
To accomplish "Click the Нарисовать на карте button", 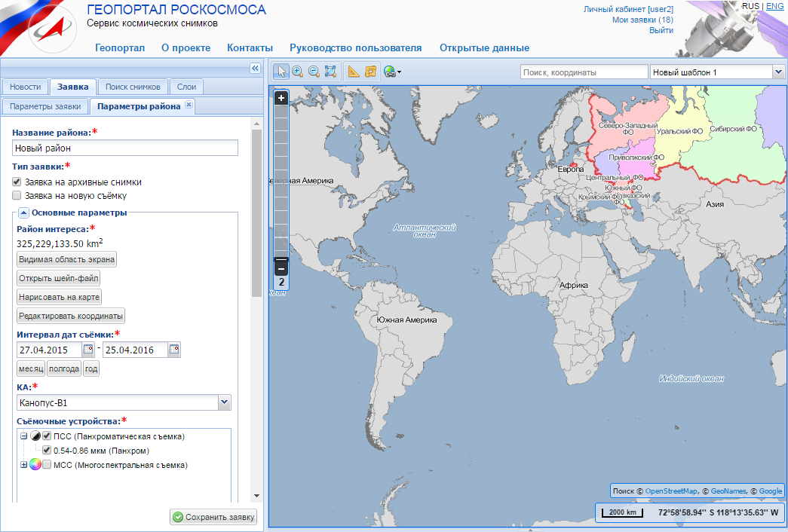I will pyautogui.click(x=60, y=297).
